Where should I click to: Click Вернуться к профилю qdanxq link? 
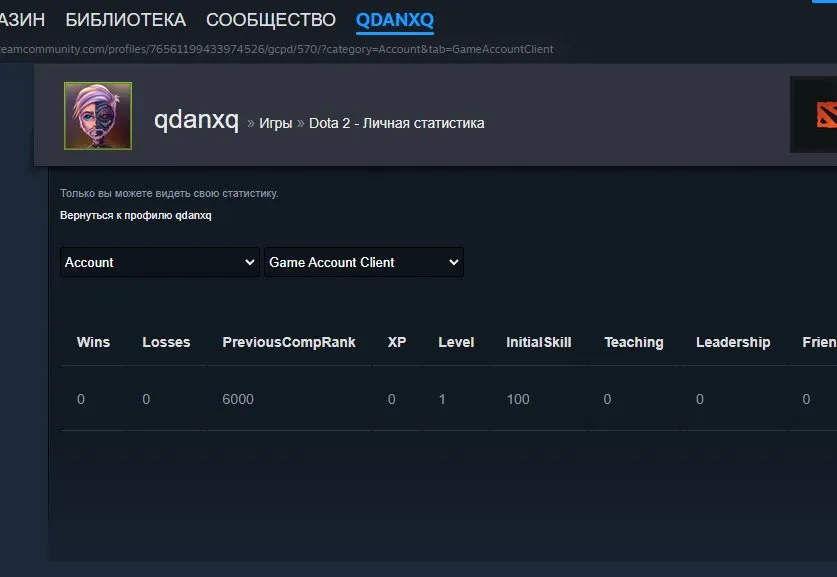[x=136, y=215]
